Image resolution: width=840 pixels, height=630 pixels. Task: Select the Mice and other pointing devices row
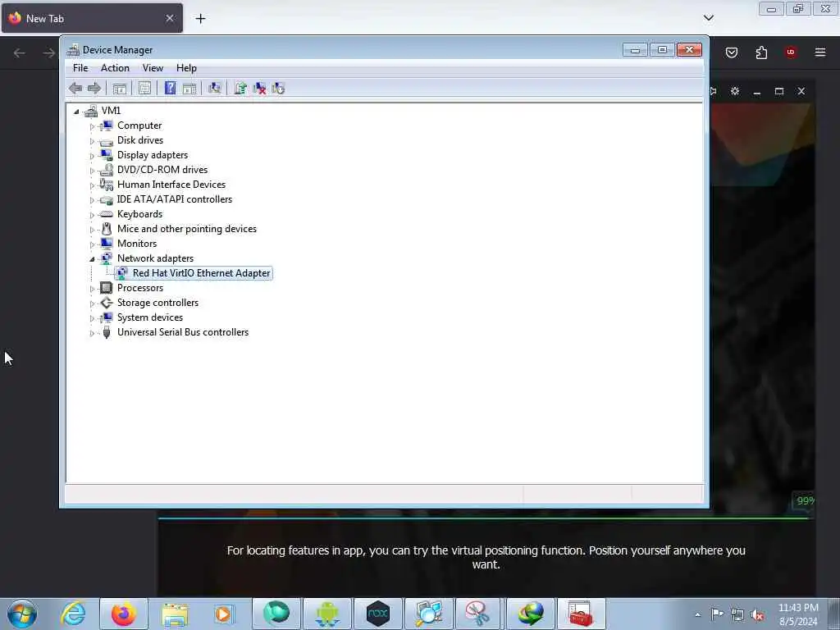[x=187, y=229]
